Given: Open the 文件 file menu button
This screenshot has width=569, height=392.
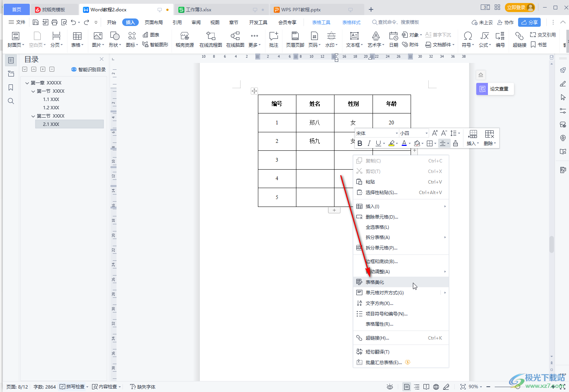Looking at the screenshot, I should point(17,22).
